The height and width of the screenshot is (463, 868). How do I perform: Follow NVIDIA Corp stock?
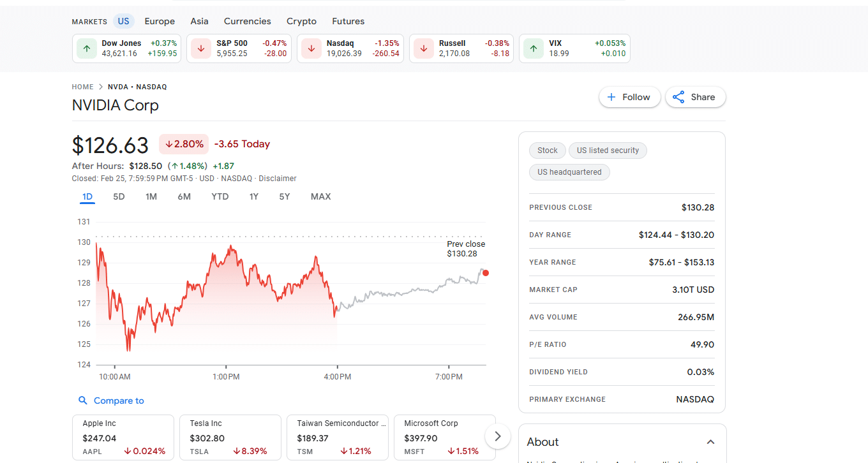tap(629, 97)
